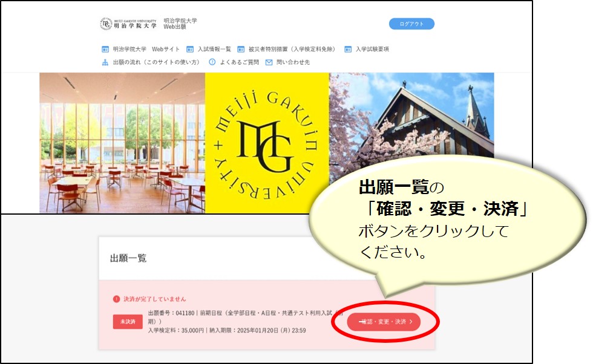Click the ログアウト button

coord(411,24)
